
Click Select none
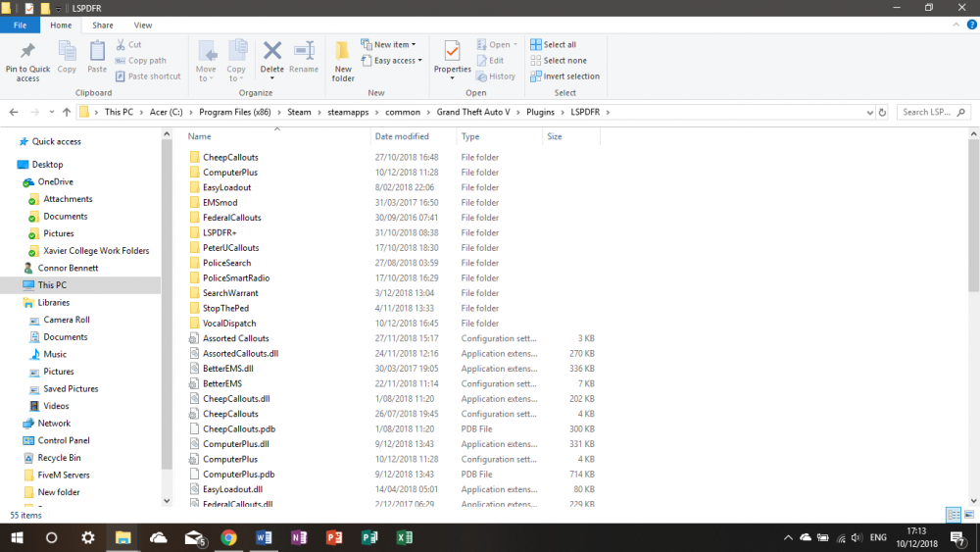click(x=559, y=61)
